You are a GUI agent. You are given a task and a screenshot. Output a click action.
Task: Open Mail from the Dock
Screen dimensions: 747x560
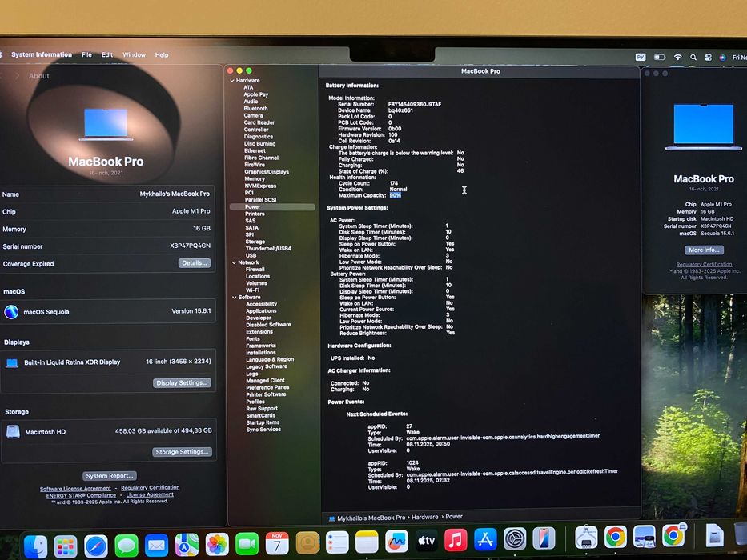click(x=156, y=546)
